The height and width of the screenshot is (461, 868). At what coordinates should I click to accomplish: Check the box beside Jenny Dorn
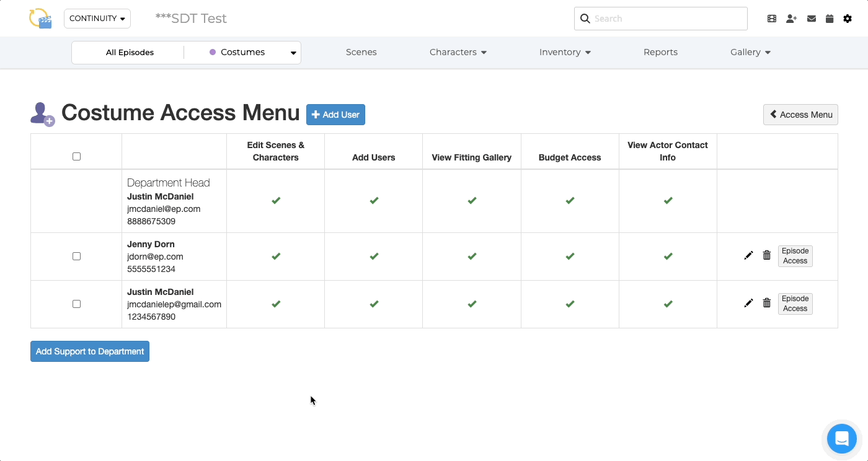pos(76,256)
